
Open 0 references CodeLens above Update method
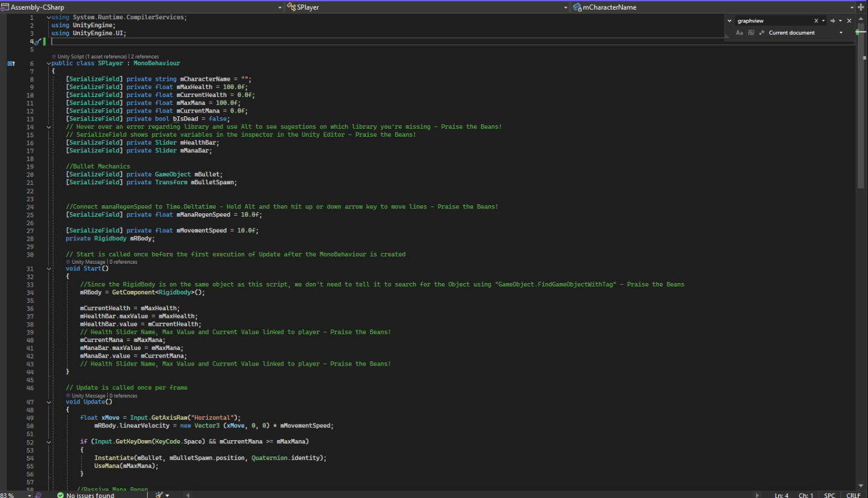[x=124, y=396]
